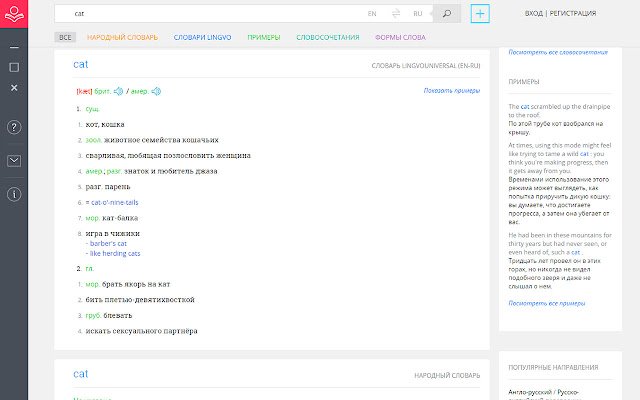Click the phonetic transcription [kæt]
This screenshot has height=400, width=640.
[x=84, y=91]
